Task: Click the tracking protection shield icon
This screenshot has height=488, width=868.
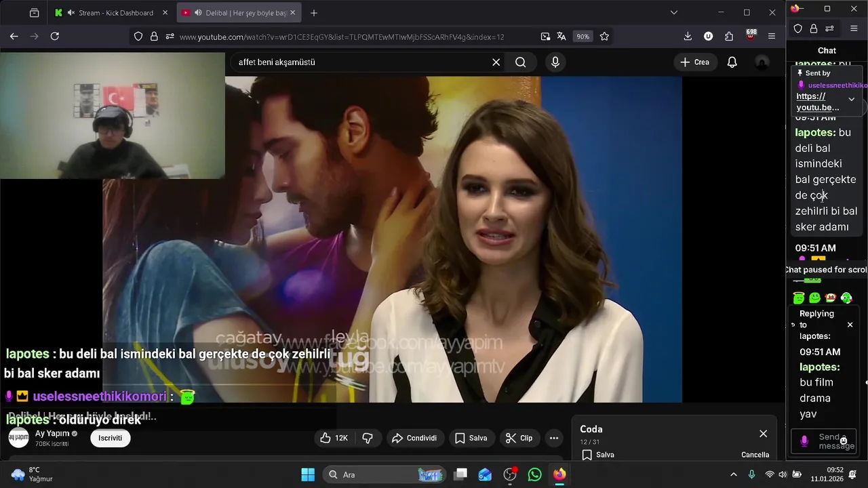Action: point(138,37)
